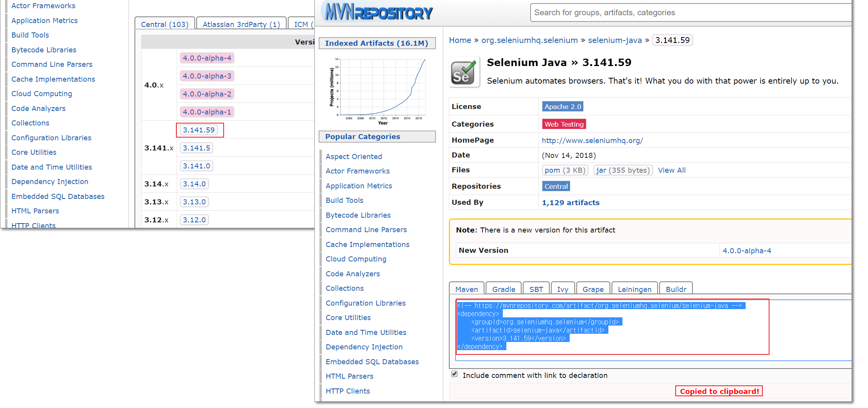Open Core Utilities in the front window
The image size is (868, 408).
pyautogui.click(x=348, y=317)
